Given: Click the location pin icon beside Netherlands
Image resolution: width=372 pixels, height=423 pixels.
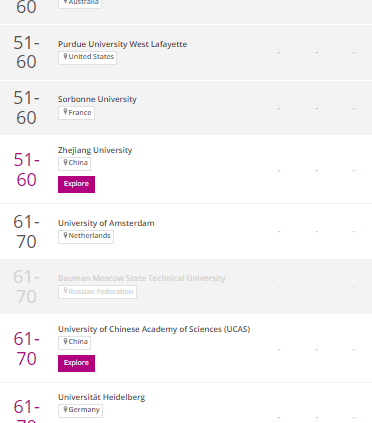Looking at the screenshot, I should pos(65,236).
